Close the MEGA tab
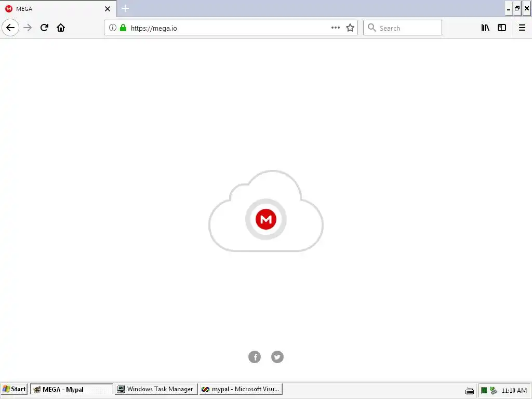Image resolution: width=532 pixels, height=399 pixels. tap(108, 9)
